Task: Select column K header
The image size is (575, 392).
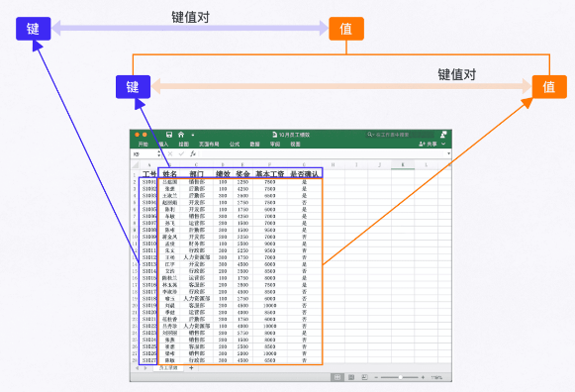Action: pos(403,165)
